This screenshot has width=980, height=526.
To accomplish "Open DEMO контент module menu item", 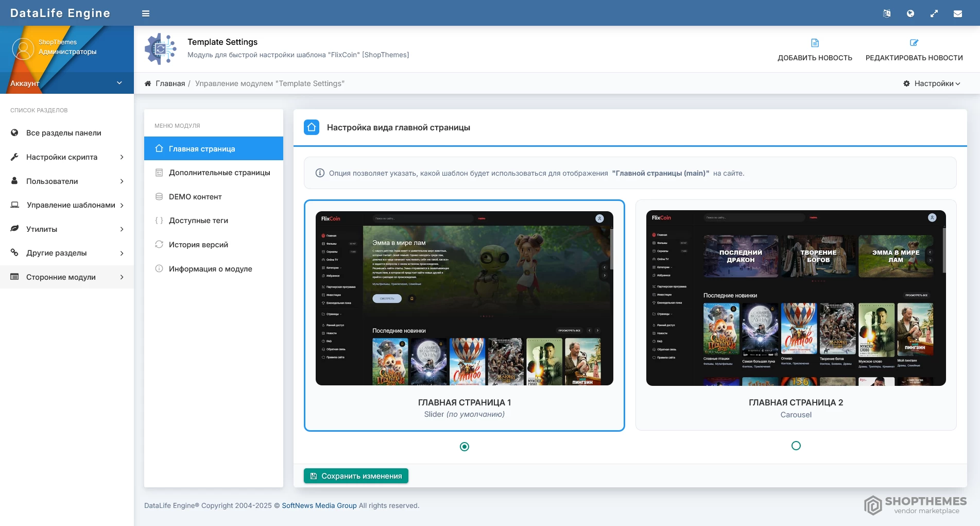I will tap(195, 197).
